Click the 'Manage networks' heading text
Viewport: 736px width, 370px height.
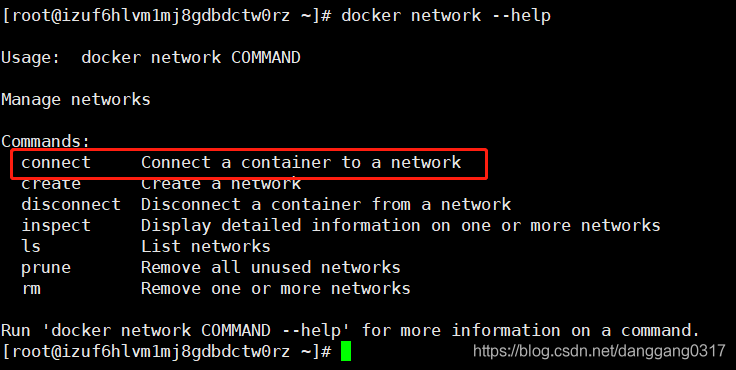coord(76,100)
